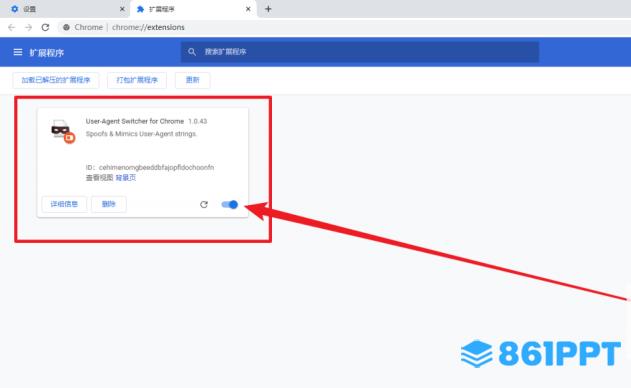Open the background page link
Viewport: 631px width, 388px height.
tap(126, 178)
